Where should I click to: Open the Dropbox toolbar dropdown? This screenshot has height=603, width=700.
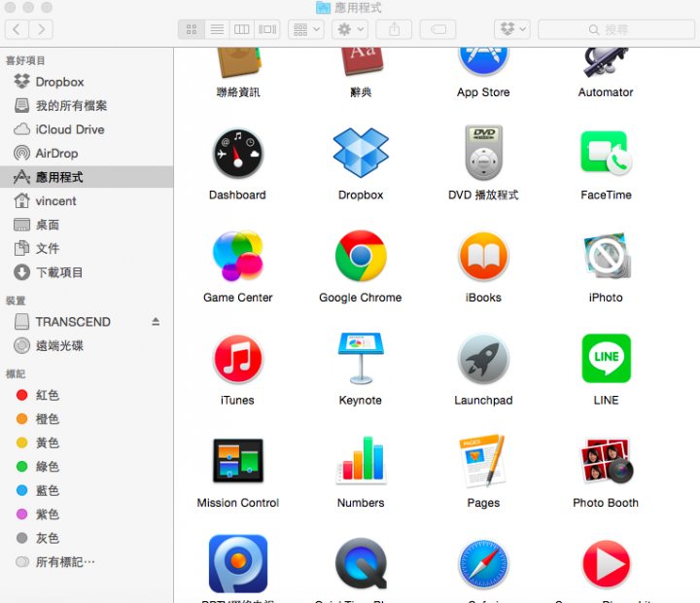coord(512,29)
